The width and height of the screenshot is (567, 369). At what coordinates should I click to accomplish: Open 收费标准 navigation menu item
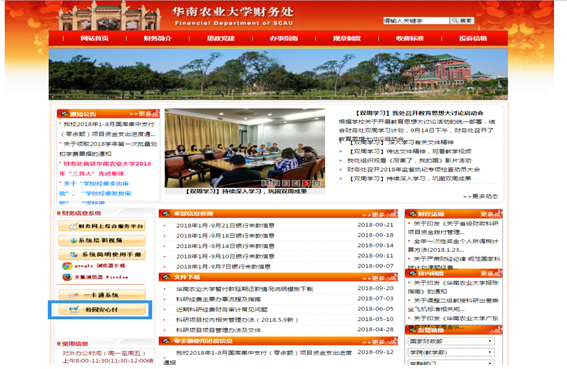coord(410,38)
